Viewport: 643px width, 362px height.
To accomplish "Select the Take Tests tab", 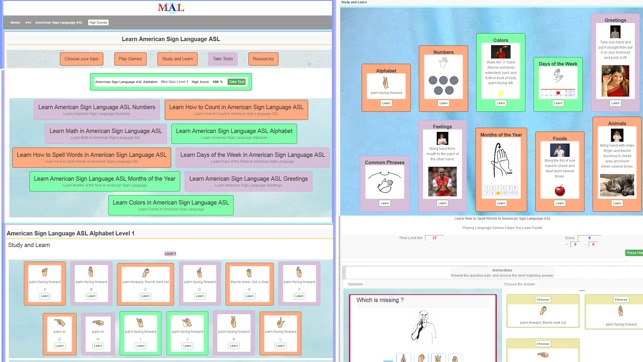I will [223, 59].
